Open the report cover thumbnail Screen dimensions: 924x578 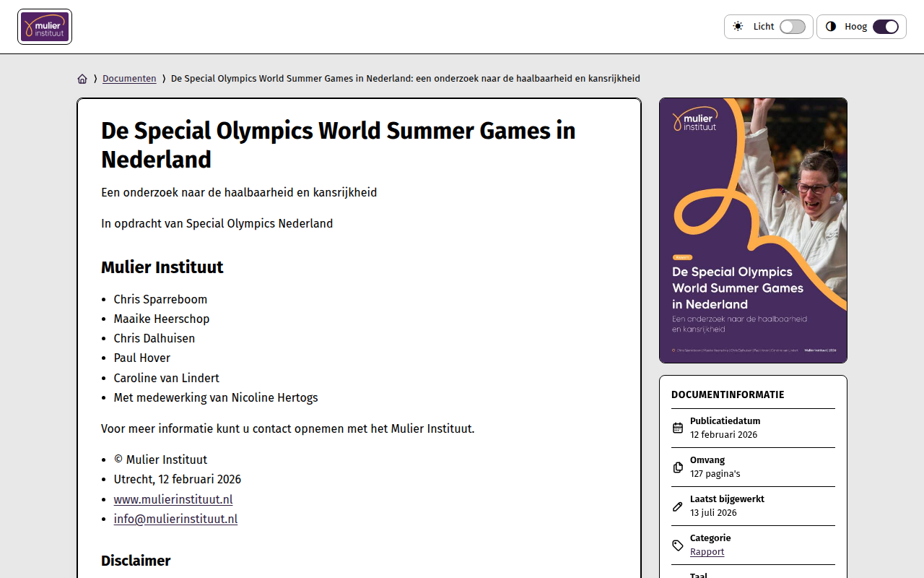click(753, 230)
